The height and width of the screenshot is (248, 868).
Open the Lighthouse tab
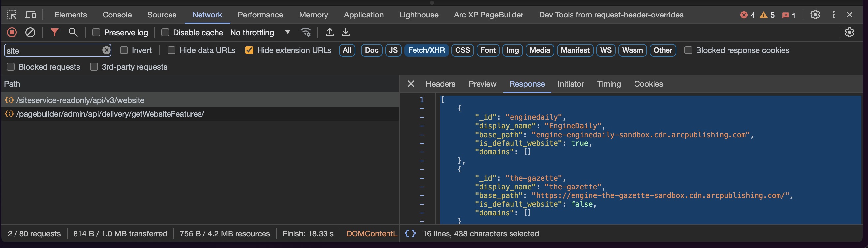pos(419,15)
